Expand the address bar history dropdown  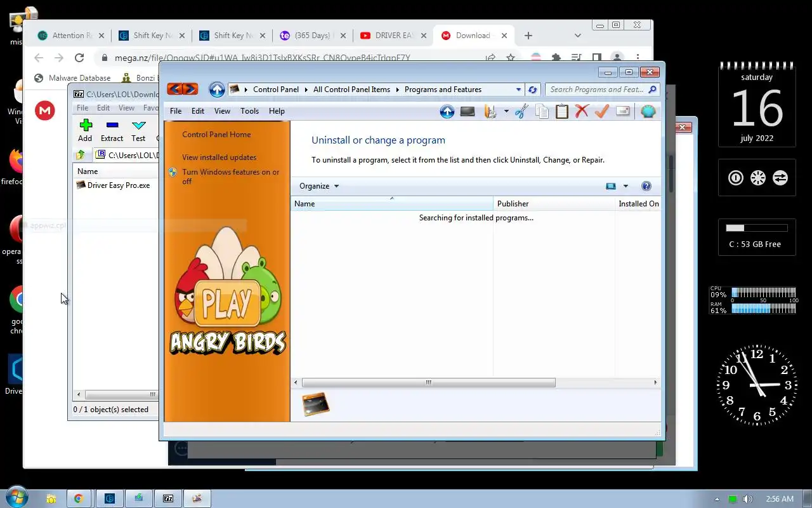518,90
